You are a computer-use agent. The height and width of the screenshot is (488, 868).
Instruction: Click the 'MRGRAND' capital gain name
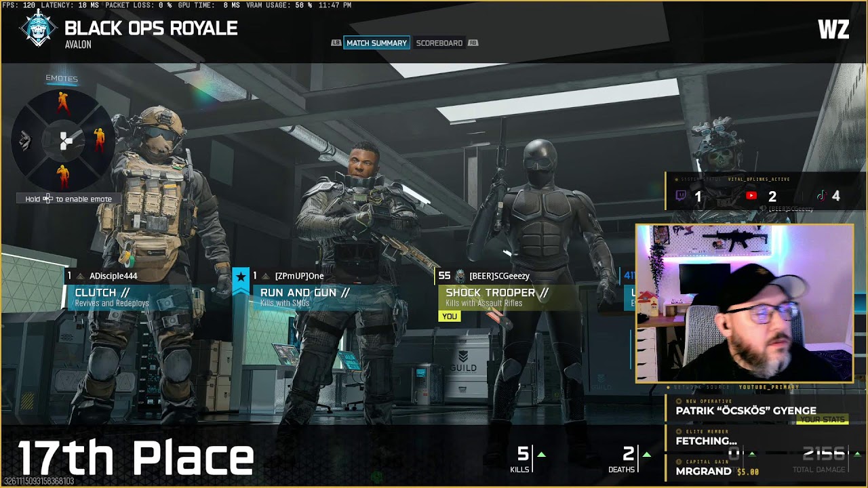[x=703, y=471]
